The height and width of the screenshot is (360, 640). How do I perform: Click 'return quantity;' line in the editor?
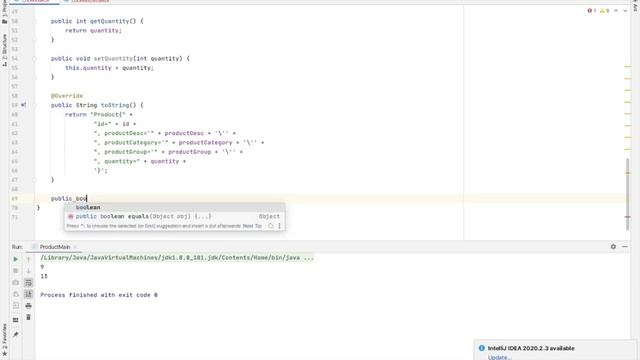click(93, 31)
